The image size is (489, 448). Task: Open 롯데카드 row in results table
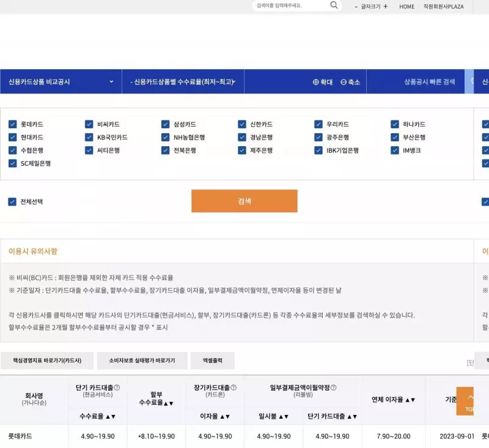(x=20, y=436)
